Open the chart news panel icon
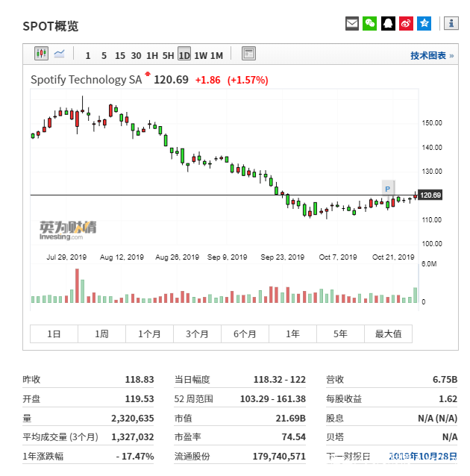This screenshot has width=470, height=476. click(x=248, y=54)
